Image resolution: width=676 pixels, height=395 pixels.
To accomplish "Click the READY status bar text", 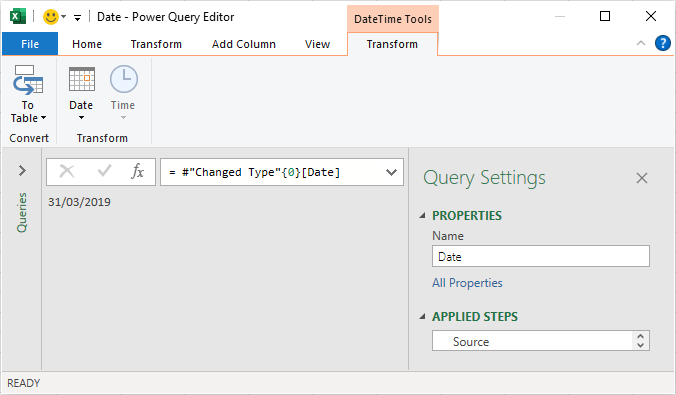I will (x=24, y=383).
